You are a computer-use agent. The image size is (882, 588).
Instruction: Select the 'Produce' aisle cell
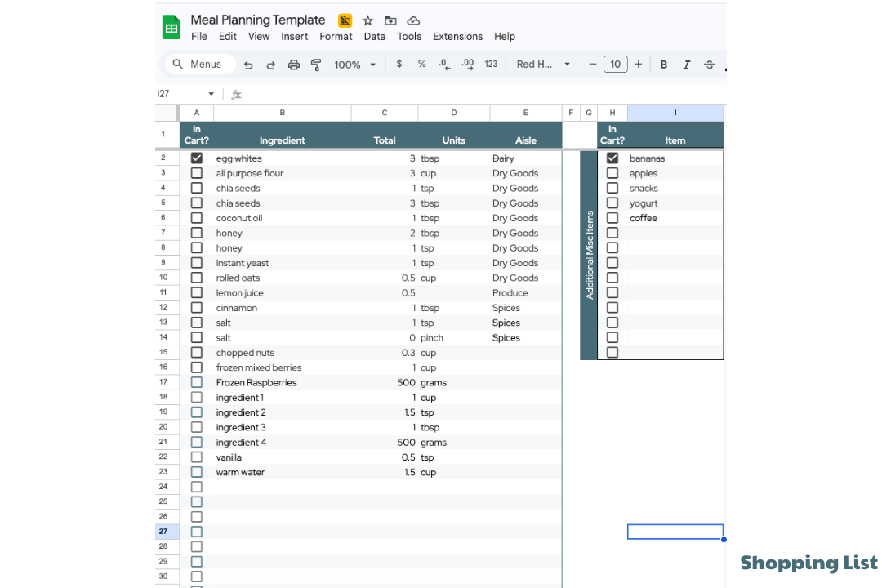[x=526, y=292]
